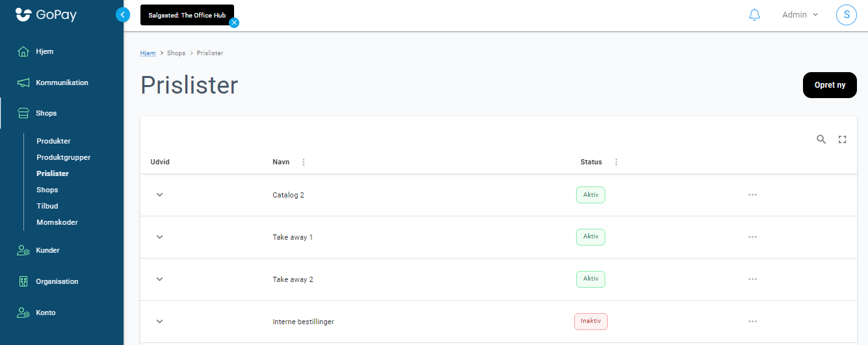Image resolution: width=868 pixels, height=345 pixels.
Task: Click the Hjem house icon
Action: (x=23, y=51)
